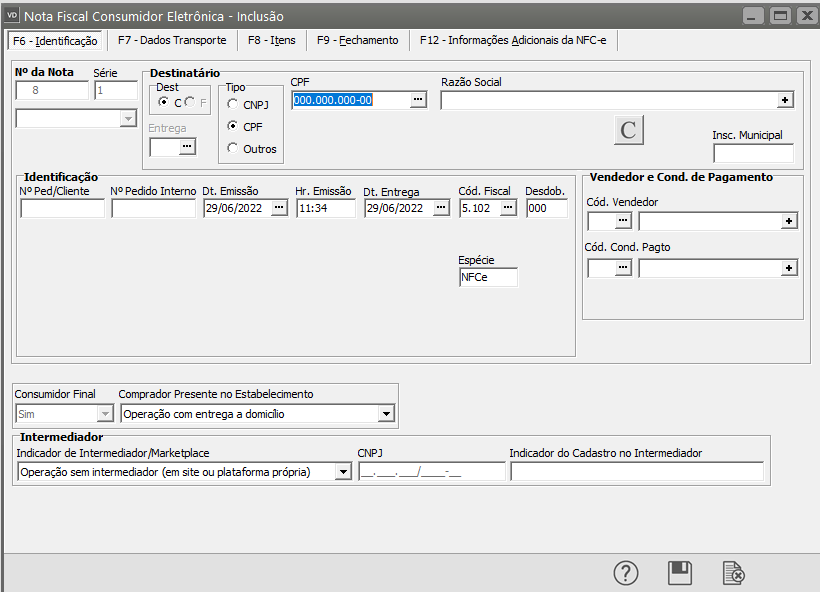Open CPF lookup ellipsis button
820x592 pixels.
[x=419, y=100]
